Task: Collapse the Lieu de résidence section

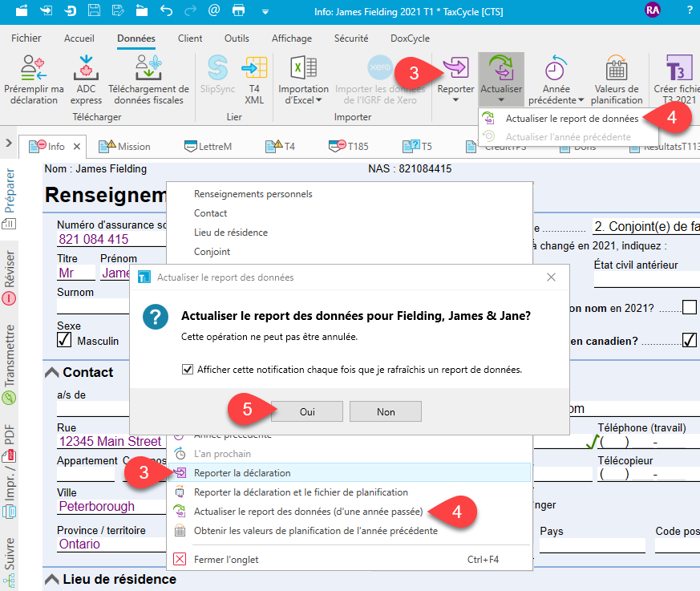Action: pos(52,580)
